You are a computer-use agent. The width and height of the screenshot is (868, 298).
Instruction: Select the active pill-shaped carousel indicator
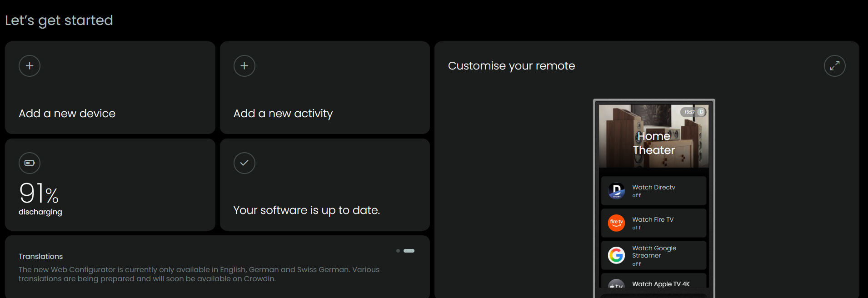(x=409, y=251)
